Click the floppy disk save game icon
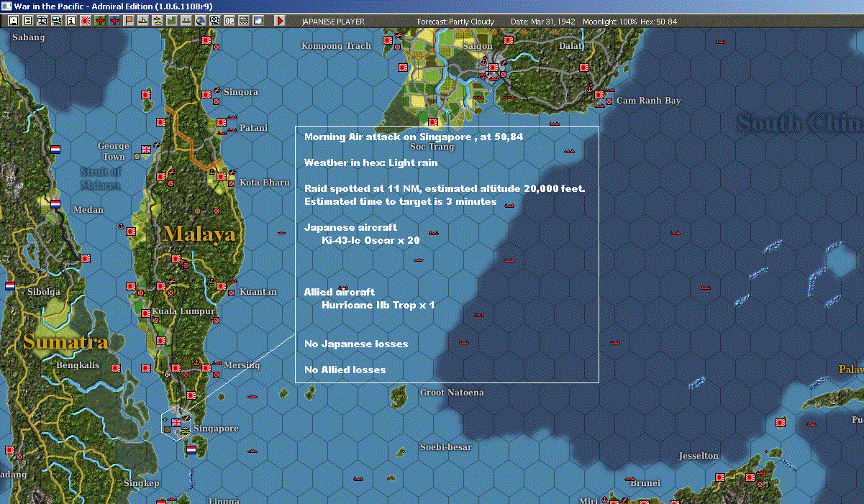864x504 pixels. point(14,21)
